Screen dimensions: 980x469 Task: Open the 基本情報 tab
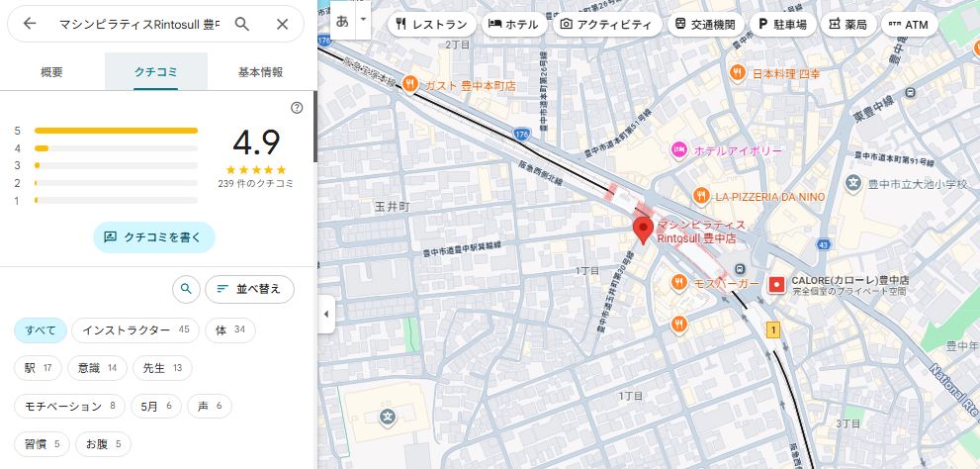(x=260, y=71)
